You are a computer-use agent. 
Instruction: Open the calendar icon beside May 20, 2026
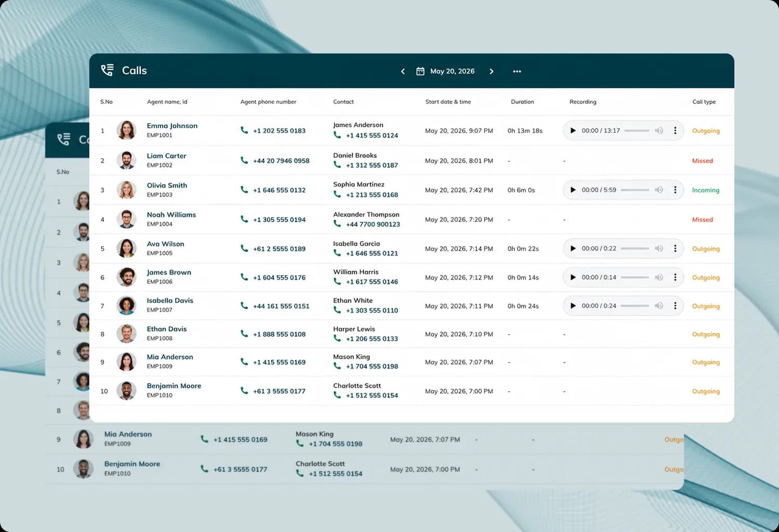(420, 71)
